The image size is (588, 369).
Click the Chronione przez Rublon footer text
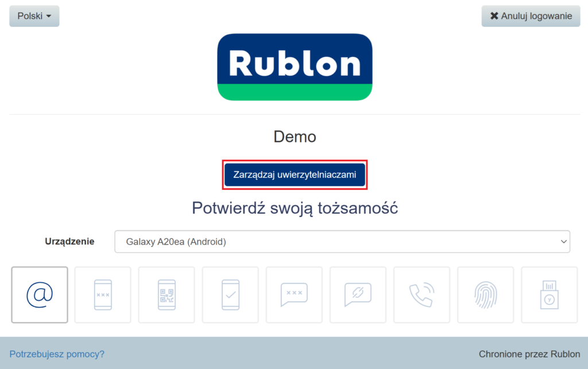click(x=529, y=354)
